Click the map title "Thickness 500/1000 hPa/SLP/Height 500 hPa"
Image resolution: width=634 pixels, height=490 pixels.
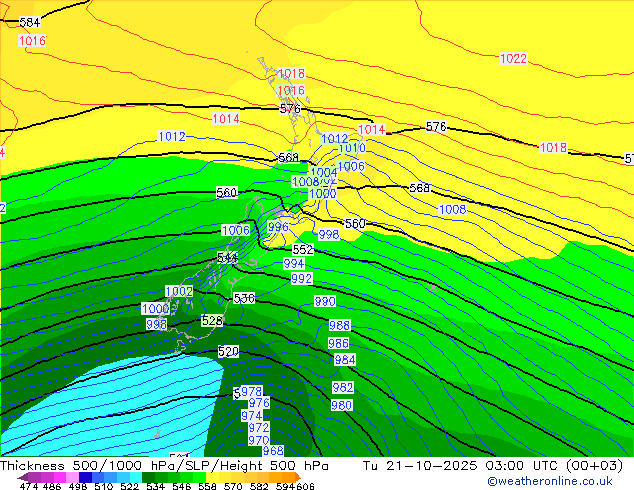pos(164,465)
